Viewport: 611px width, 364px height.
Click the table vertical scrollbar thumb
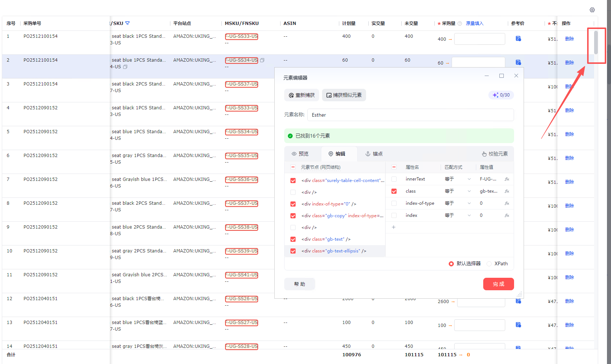(x=596, y=42)
